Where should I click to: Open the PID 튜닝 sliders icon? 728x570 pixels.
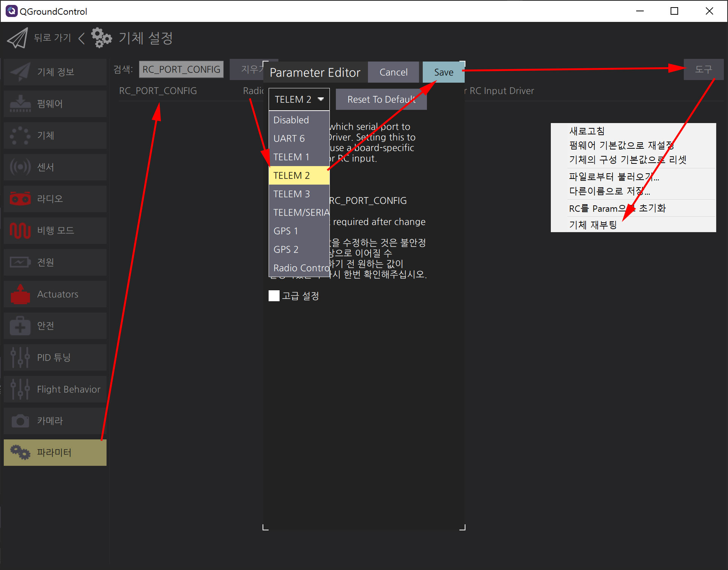[x=20, y=357]
